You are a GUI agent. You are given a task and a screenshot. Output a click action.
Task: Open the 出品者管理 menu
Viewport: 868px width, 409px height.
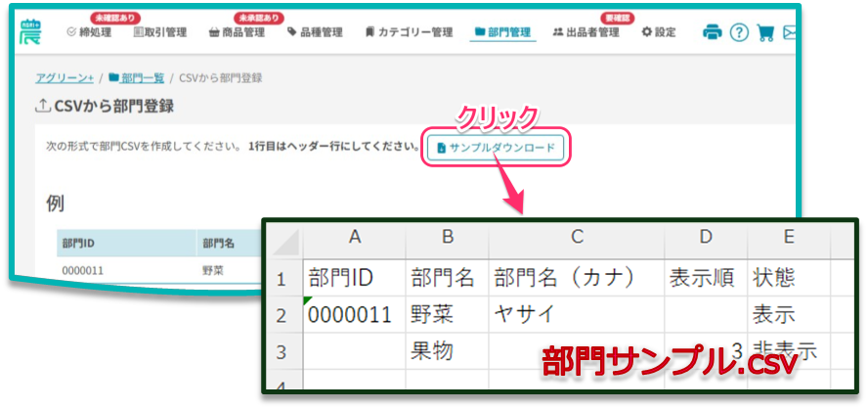click(x=586, y=32)
